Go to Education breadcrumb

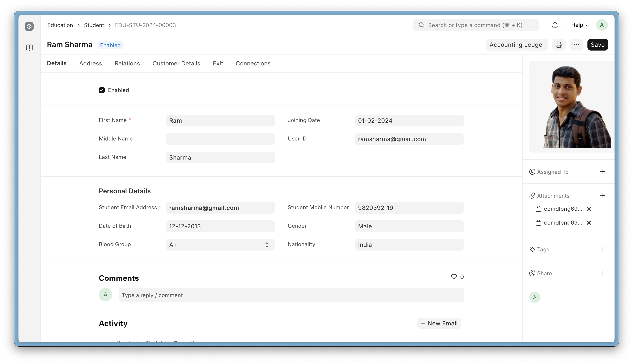60,25
